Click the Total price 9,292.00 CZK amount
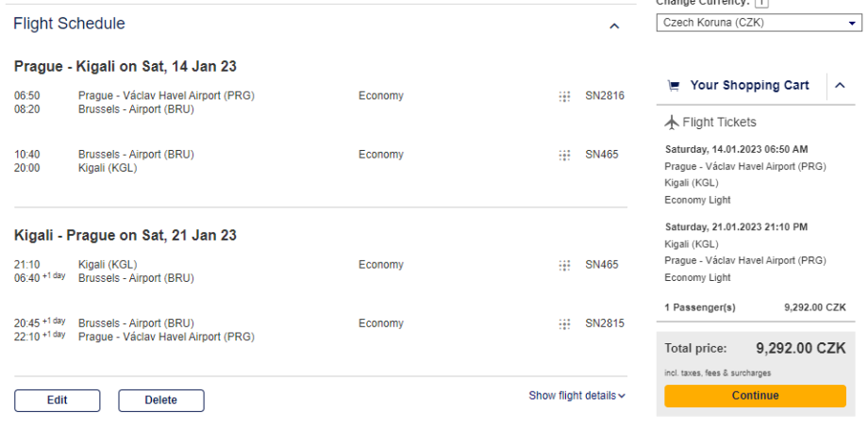The width and height of the screenshot is (868, 430). pyautogui.click(x=800, y=348)
